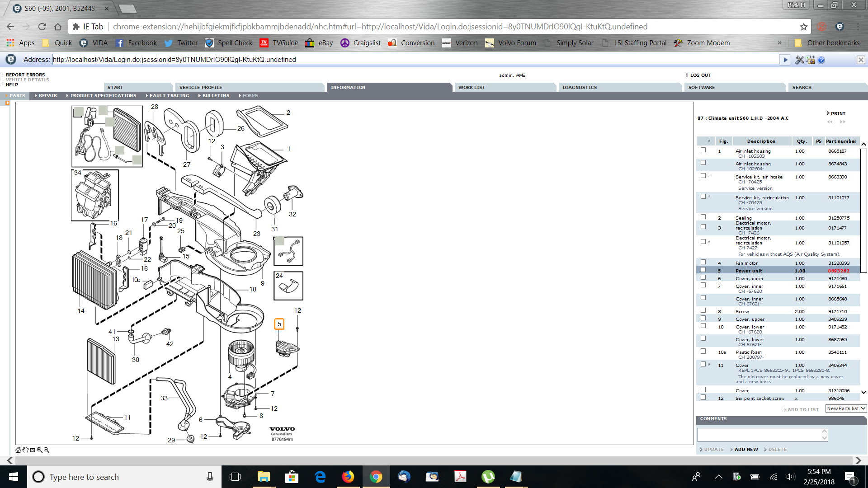
Task: Open IE Tab tools settings icon
Action: pyautogui.click(x=799, y=60)
